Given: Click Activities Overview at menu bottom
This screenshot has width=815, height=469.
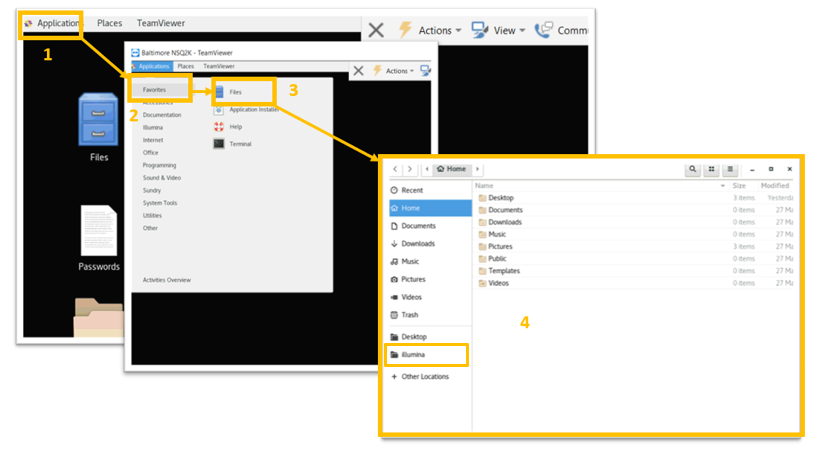Looking at the screenshot, I should pyautogui.click(x=167, y=280).
